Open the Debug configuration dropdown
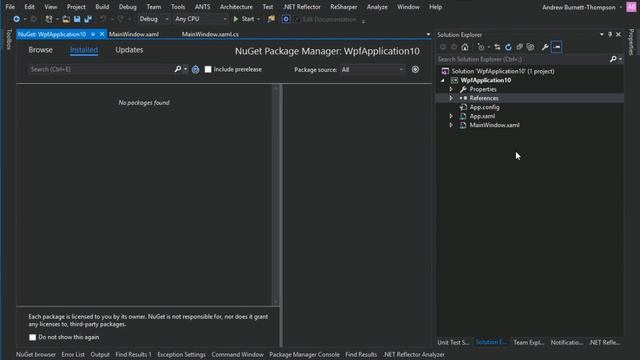 (x=153, y=19)
